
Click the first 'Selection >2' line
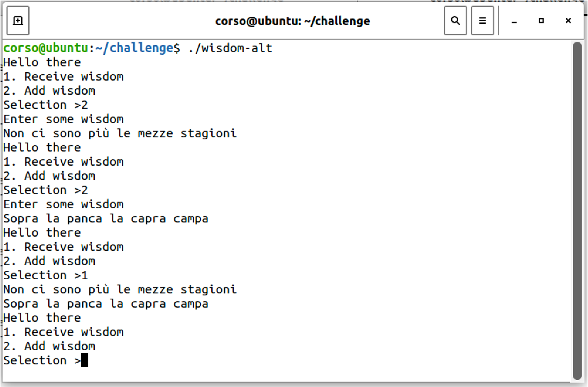[x=45, y=105]
